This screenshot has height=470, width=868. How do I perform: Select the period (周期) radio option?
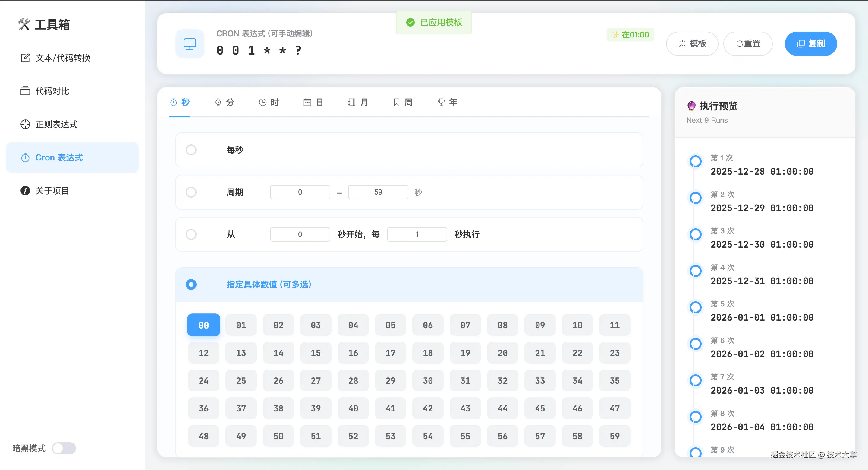pos(191,192)
